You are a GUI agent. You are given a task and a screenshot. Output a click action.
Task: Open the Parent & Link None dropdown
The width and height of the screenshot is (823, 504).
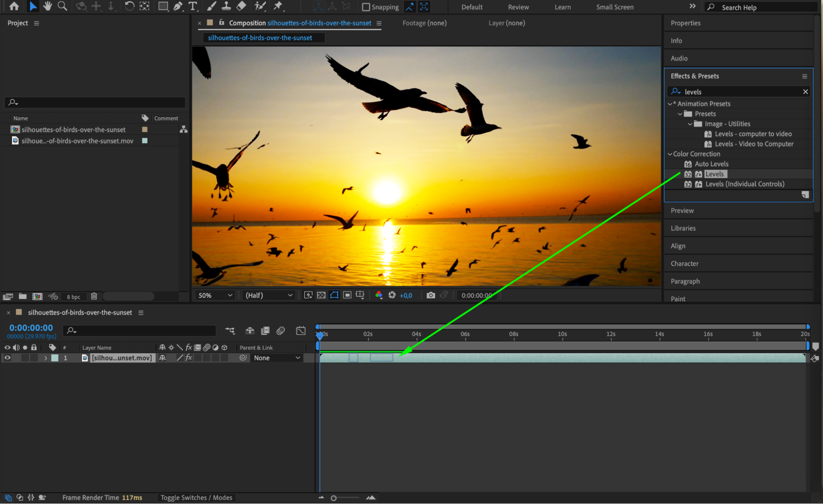[x=277, y=358]
